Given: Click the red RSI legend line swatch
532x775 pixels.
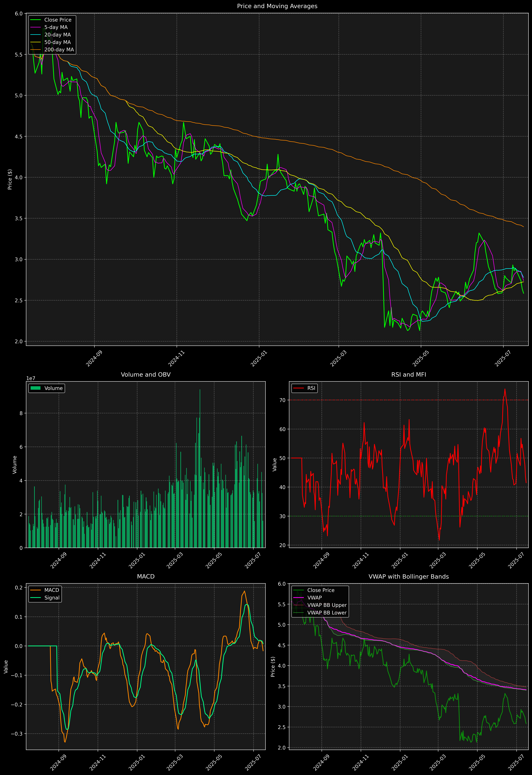Looking at the screenshot, I should (298, 388).
